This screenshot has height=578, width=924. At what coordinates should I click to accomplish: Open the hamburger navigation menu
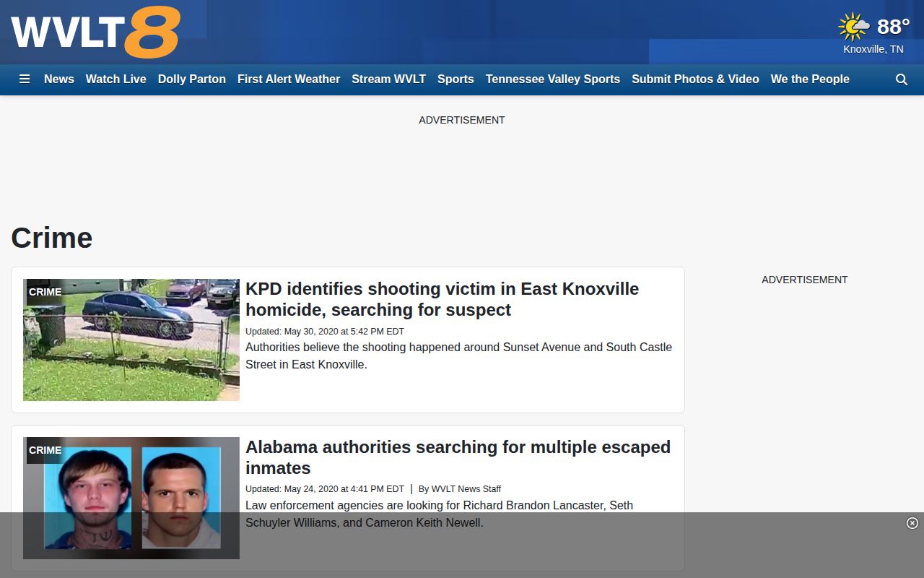click(25, 79)
